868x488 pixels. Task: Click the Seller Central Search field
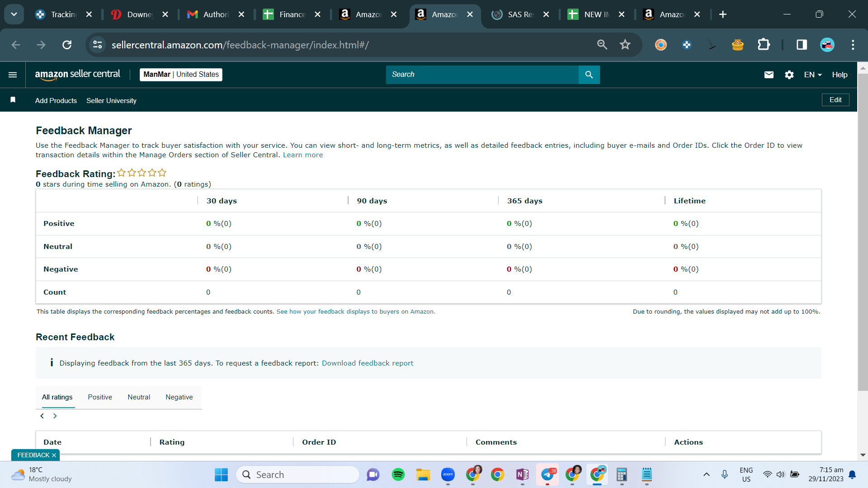(482, 75)
